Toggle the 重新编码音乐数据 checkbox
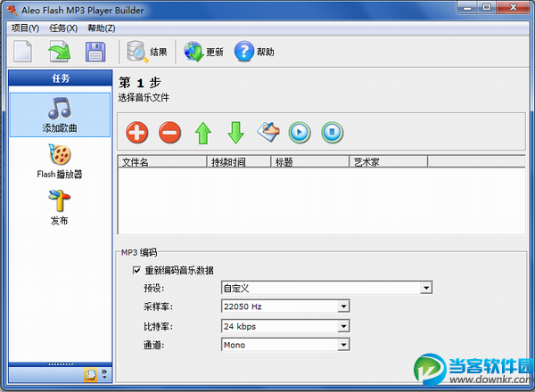 point(136,271)
